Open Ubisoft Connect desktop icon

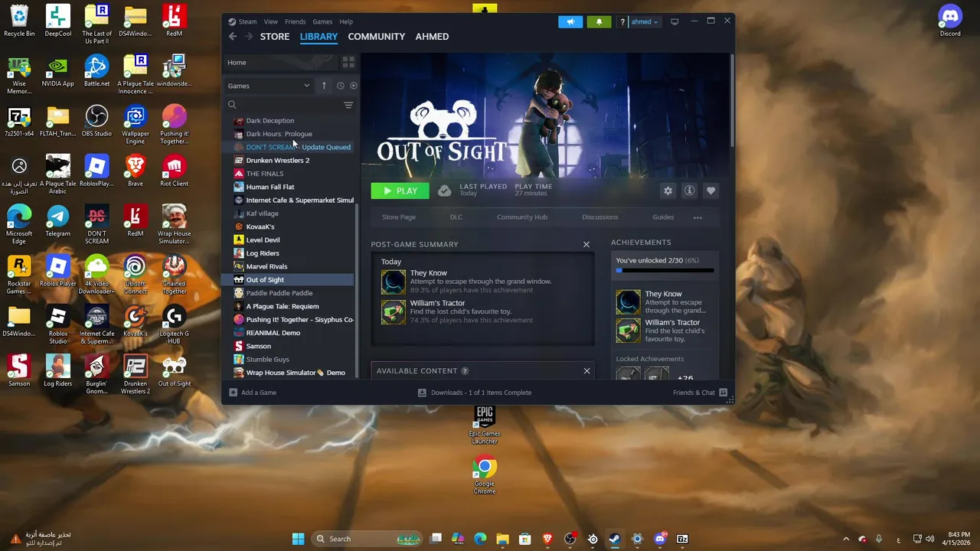coord(136,275)
